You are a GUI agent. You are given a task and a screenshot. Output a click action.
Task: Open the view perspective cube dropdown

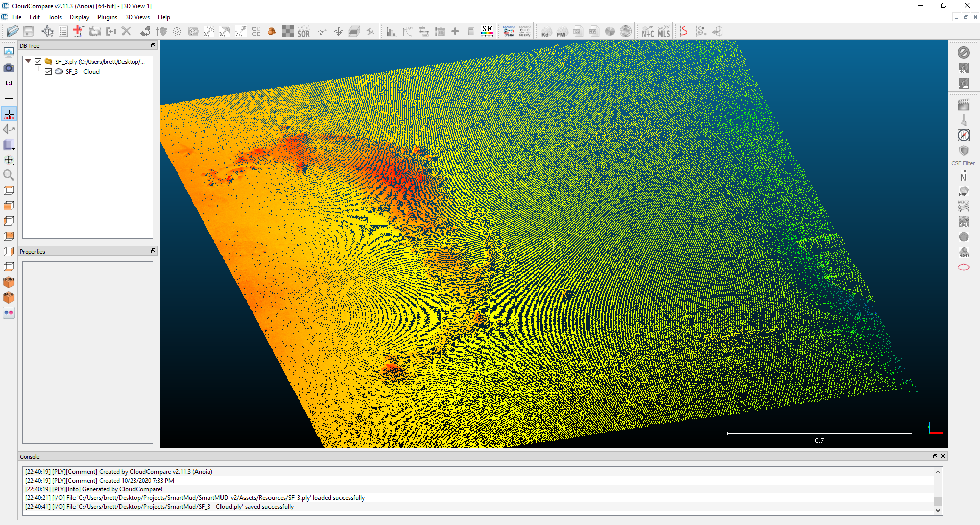tap(9, 145)
